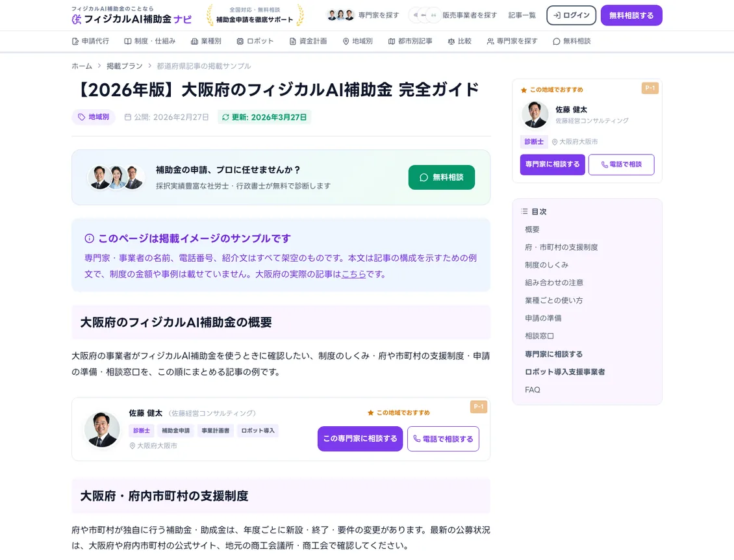Click the 診断士 tag in article expert card
734x560 pixels.
click(142, 431)
